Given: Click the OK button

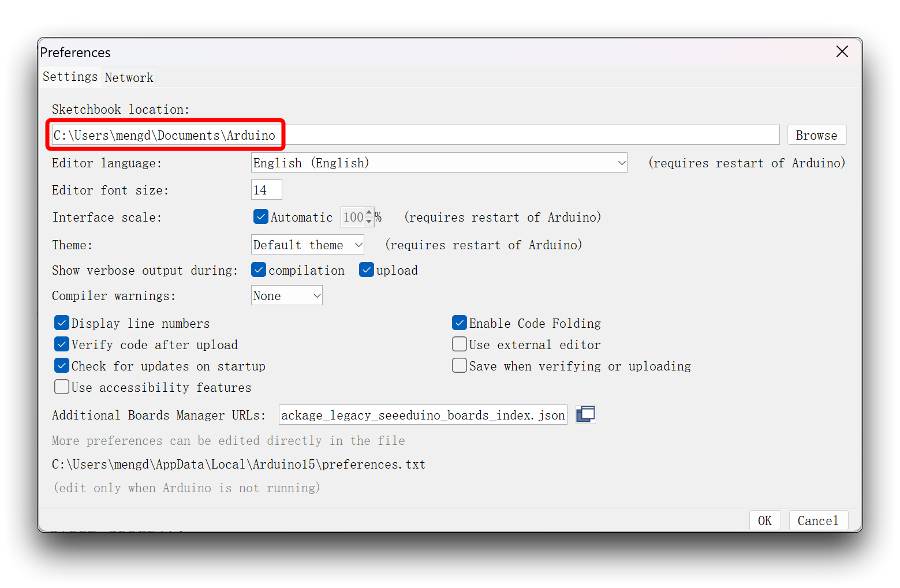Looking at the screenshot, I should [765, 520].
